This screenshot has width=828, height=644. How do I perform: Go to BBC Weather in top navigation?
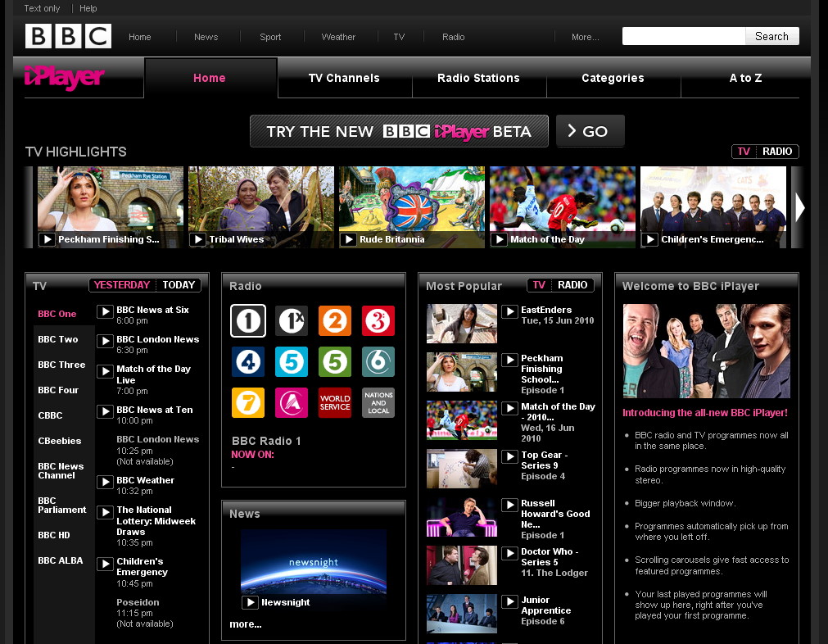tap(338, 37)
